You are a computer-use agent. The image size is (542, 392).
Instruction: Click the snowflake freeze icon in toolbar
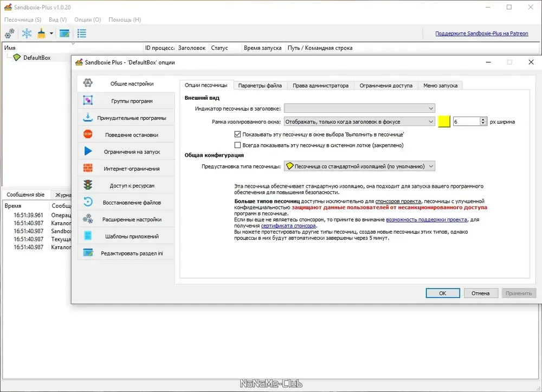point(27,34)
